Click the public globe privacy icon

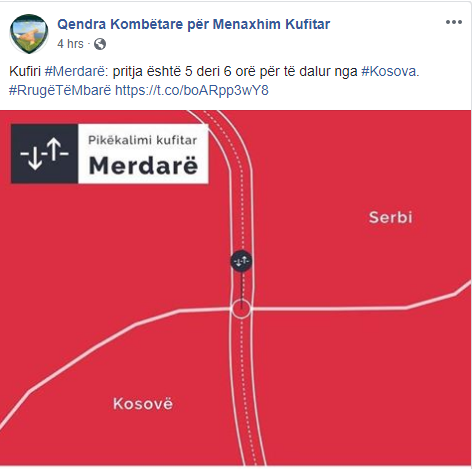click(100, 44)
